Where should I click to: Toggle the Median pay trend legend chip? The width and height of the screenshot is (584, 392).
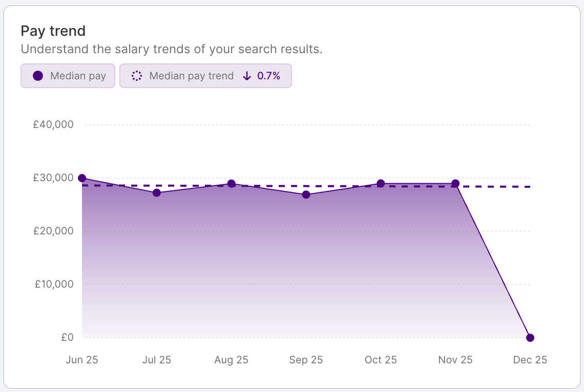(x=205, y=75)
